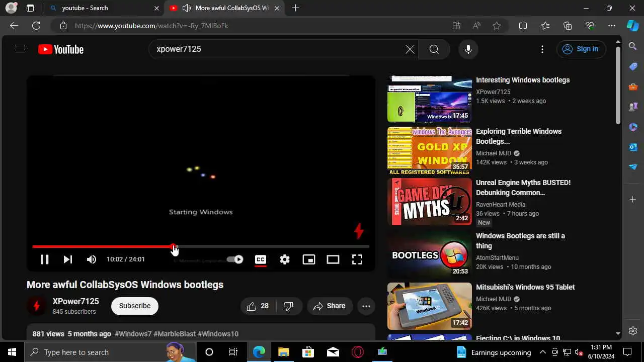Image resolution: width=644 pixels, height=362 pixels.
Task: Click the taskbar search box
Action: click(x=111, y=352)
